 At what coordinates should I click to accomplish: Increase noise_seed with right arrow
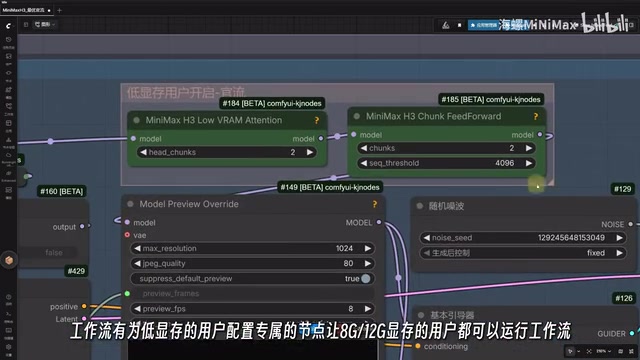point(620,238)
